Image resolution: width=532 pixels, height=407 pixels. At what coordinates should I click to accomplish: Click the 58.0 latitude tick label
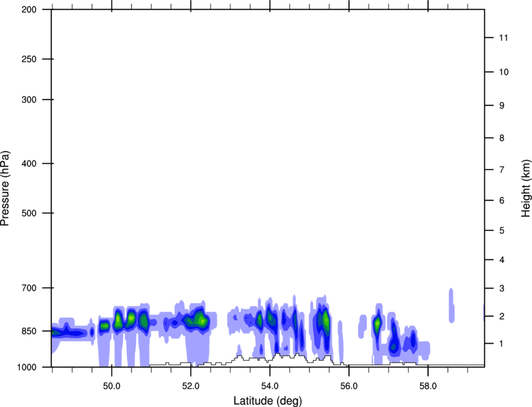[x=428, y=386]
